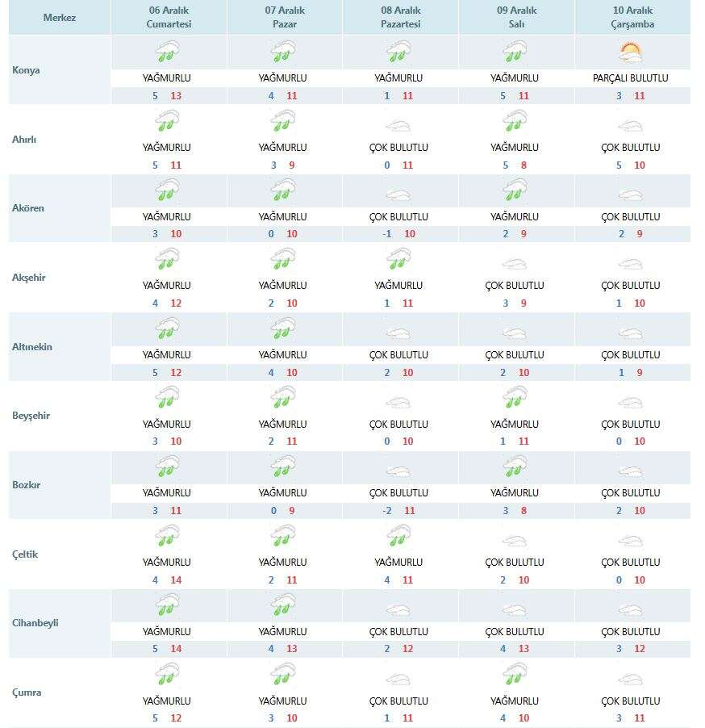Open the Cihanbeyli district row label

(x=35, y=623)
